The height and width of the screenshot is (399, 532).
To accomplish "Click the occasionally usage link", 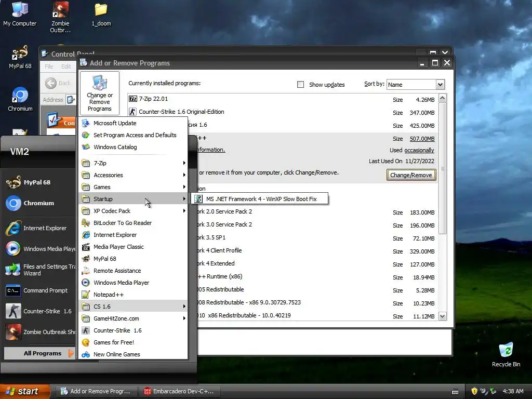I will (x=419, y=150).
